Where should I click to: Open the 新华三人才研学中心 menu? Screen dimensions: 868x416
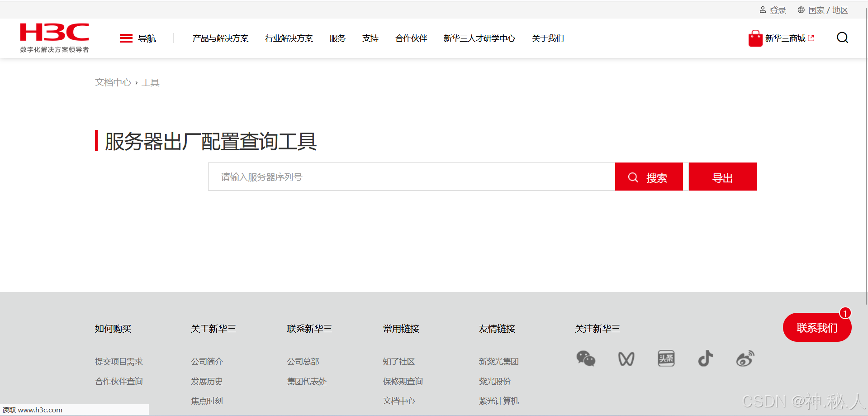coord(479,38)
